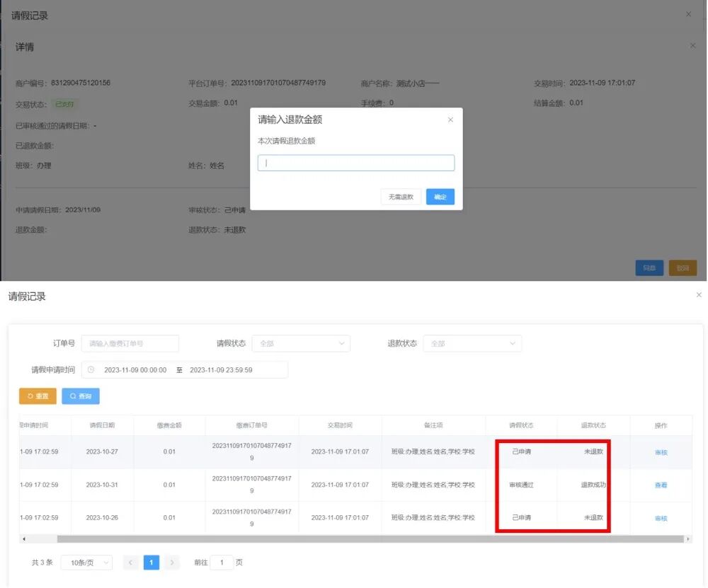Screen dimensions: 708x588
Task: Click 请假日期 column header
Action: [102, 425]
